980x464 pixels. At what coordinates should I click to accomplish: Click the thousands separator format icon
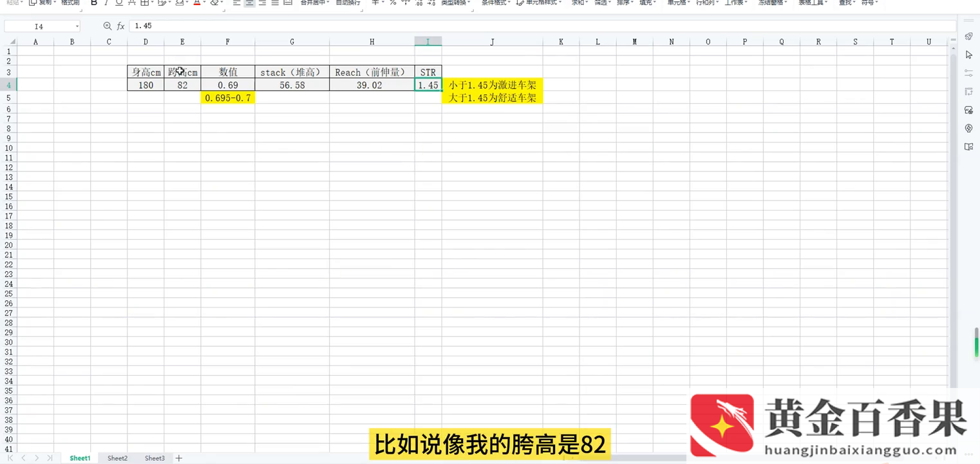click(407, 3)
